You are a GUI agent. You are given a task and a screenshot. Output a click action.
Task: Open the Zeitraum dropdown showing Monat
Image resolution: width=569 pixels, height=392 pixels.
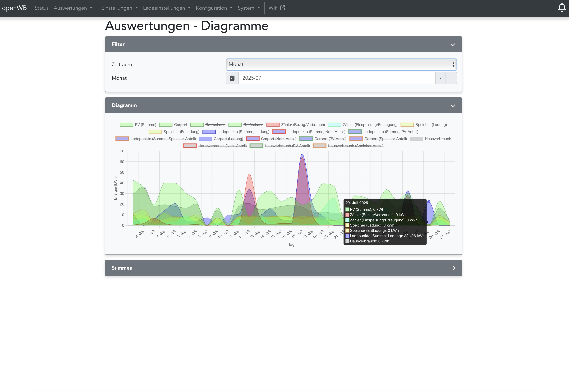click(x=341, y=65)
